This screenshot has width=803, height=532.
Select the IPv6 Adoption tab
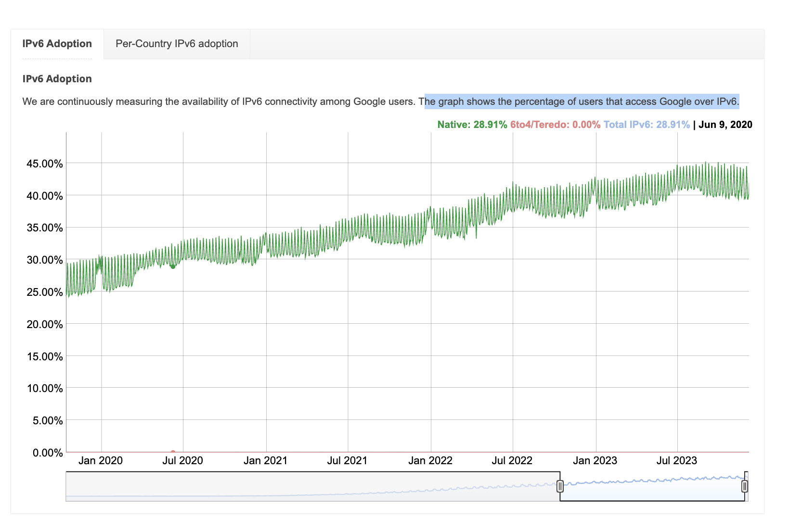(x=57, y=44)
